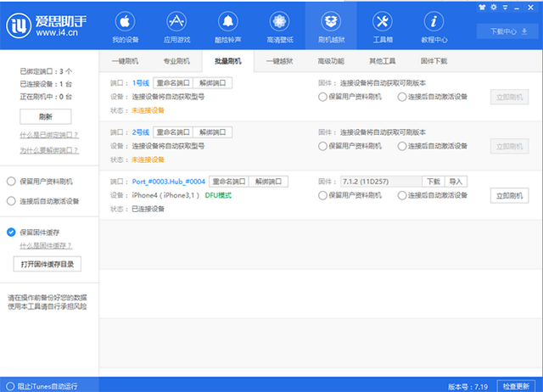Open 酷炫铃声 ringtone bell icon

(227, 21)
